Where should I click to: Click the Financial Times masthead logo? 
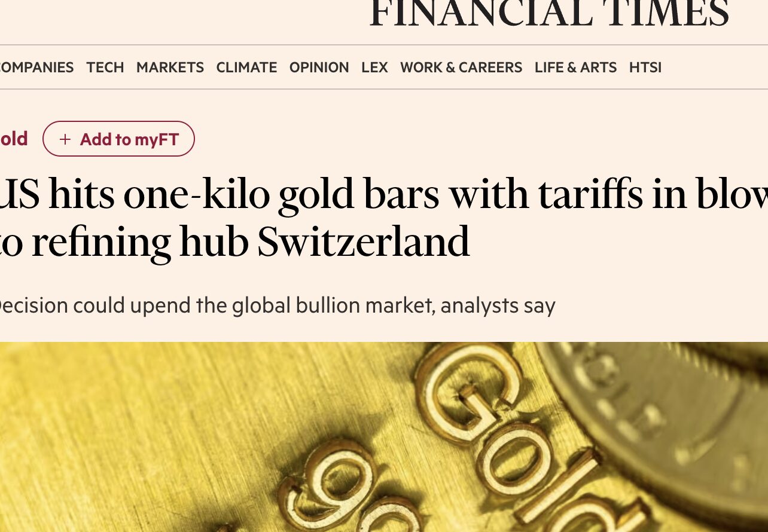pos(549,13)
